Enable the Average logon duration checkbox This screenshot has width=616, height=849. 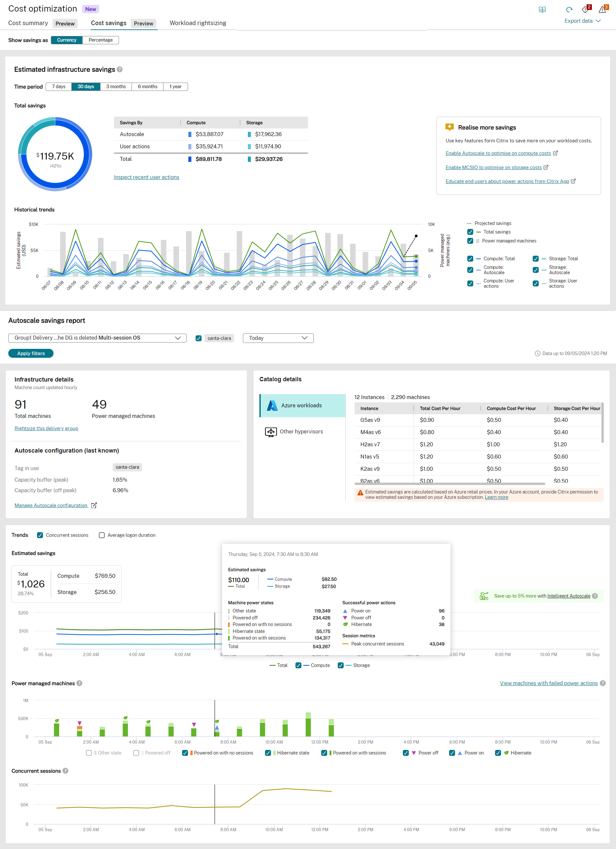(101, 535)
